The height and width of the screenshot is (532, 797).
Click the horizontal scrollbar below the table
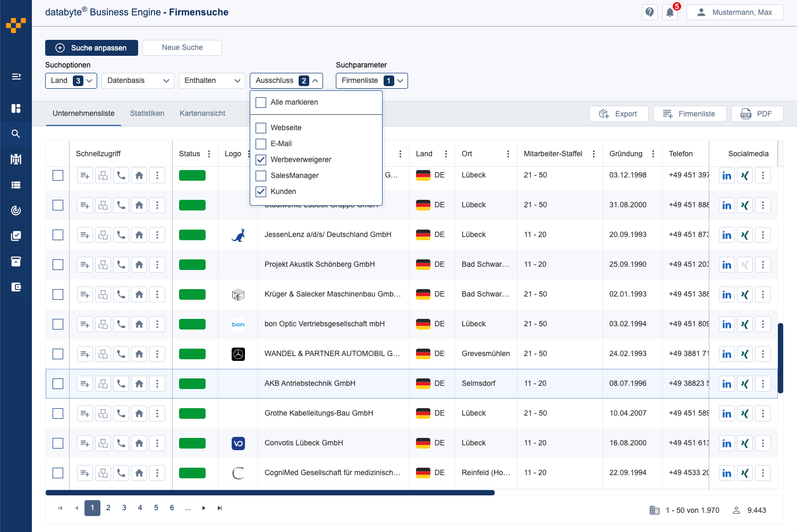coord(270,493)
